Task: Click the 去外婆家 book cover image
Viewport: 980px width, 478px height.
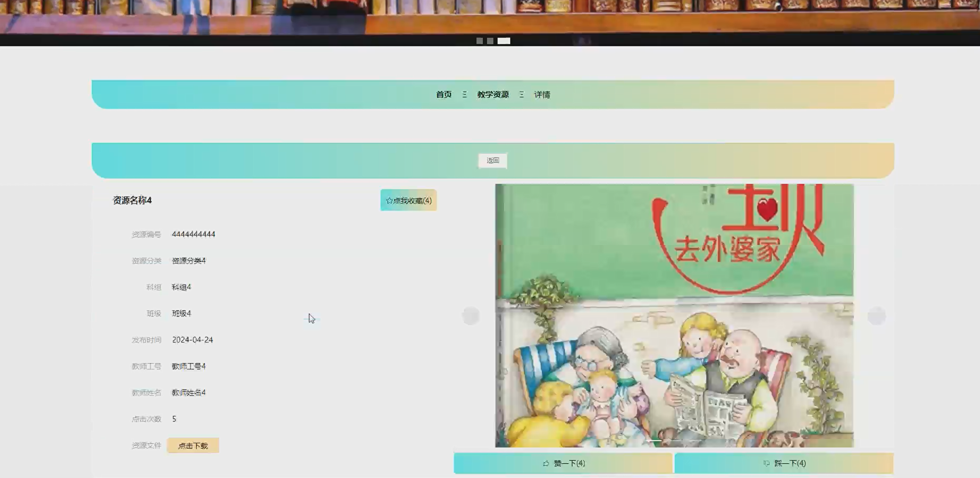Action: pos(674,316)
